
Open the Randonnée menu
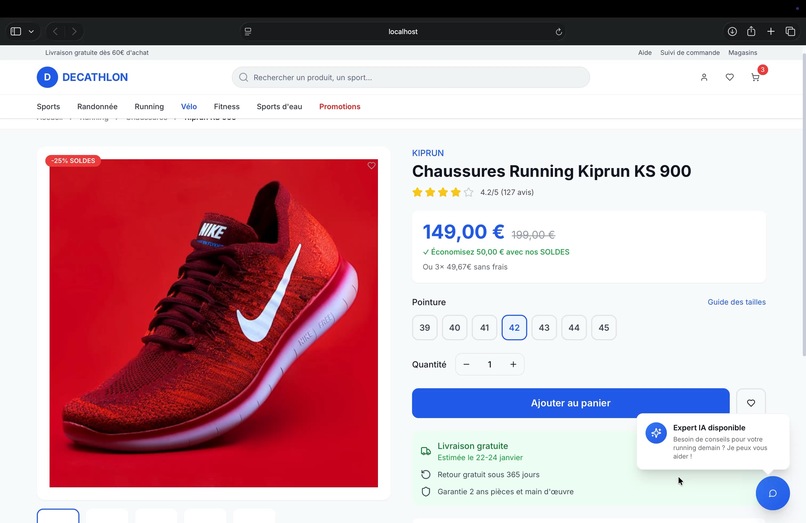click(x=97, y=106)
